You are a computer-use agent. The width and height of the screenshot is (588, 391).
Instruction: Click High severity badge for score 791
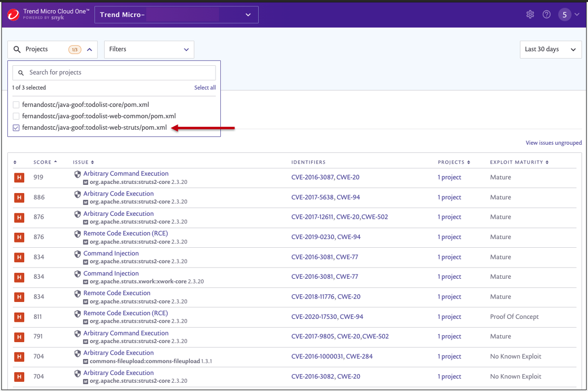tap(19, 337)
